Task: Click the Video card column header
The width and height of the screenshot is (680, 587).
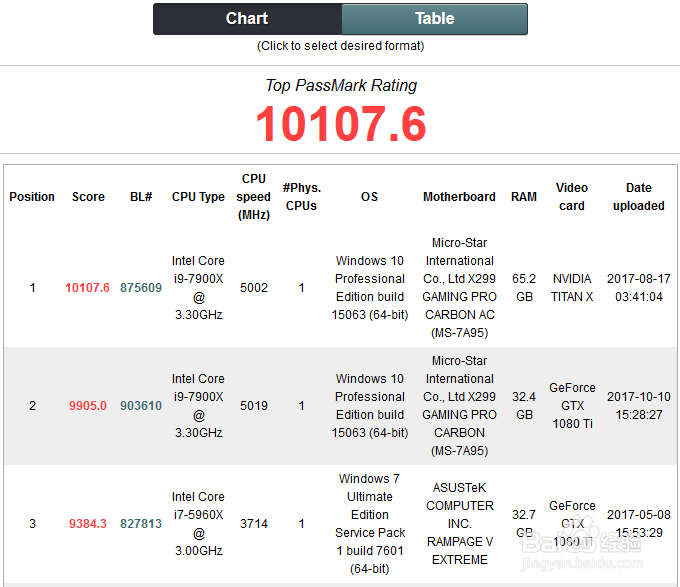Action: click(x=572, y=197)
